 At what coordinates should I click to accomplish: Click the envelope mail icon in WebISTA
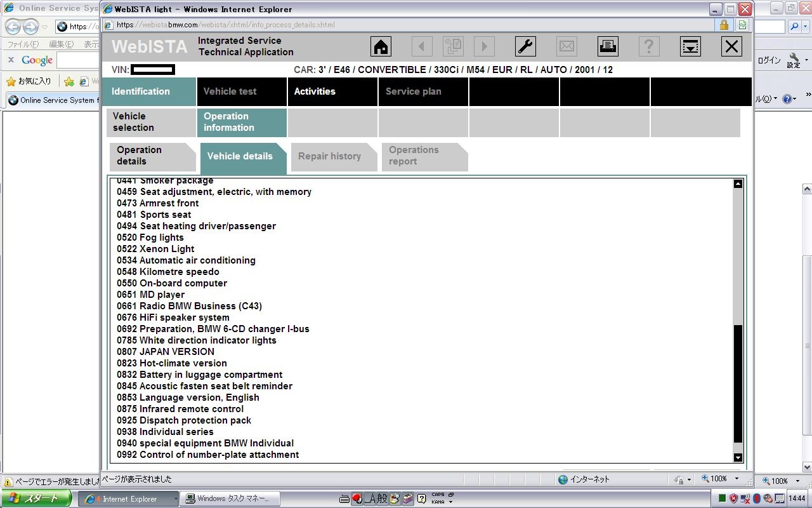pyautogui.click(x=566, y=46)
